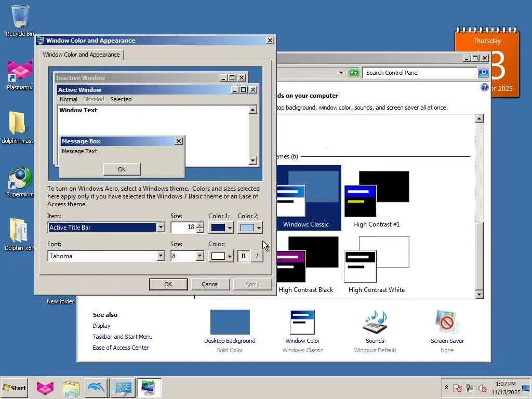Click the Selected menu preview item

coord(121,99)
